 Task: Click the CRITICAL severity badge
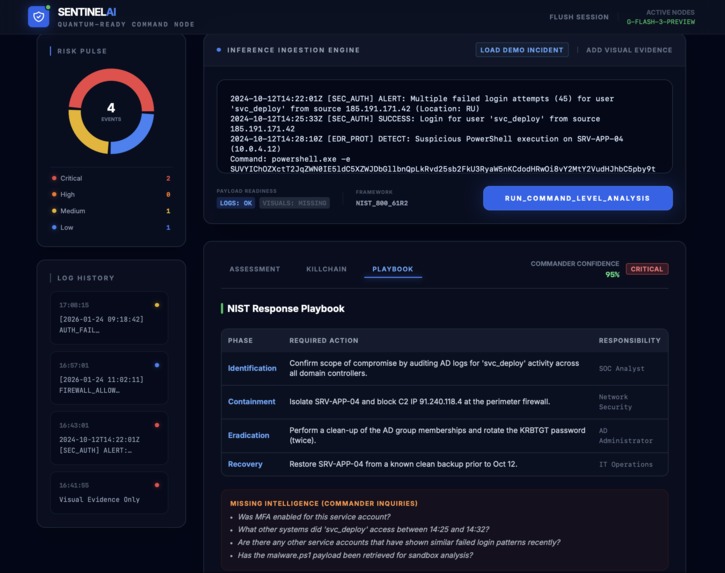tap(646, 269)
